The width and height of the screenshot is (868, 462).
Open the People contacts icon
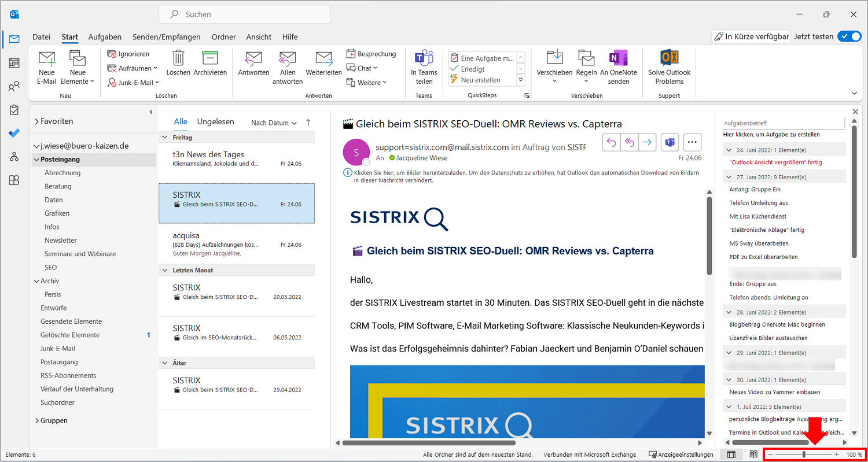(x=14, y=87)
